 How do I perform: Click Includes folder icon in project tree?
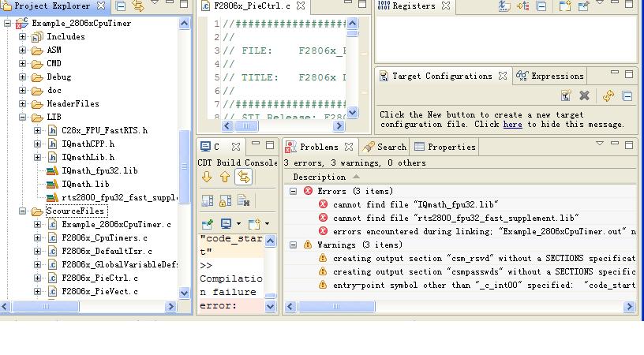37,37
